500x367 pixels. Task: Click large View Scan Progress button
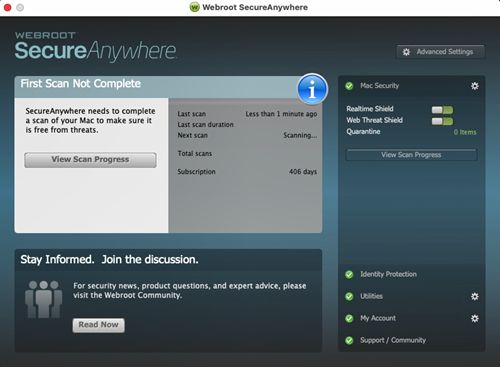pyautogui.click(x=90, y=160)
